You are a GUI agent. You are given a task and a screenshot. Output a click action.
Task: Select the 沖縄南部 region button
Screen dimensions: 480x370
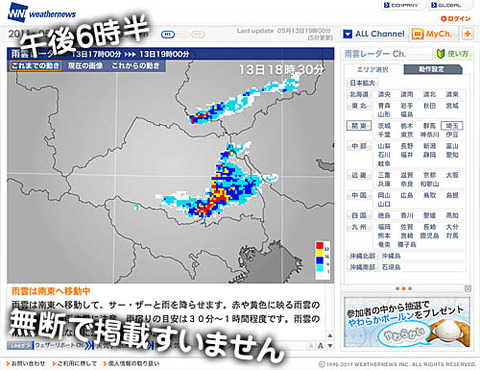click(x=362, y=267)
